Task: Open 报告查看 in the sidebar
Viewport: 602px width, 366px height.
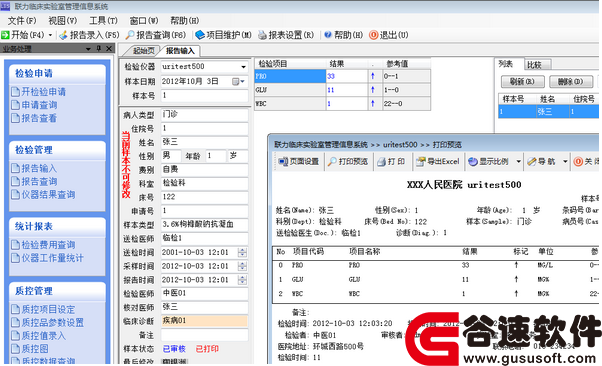Action: click(x=34, y=118)
